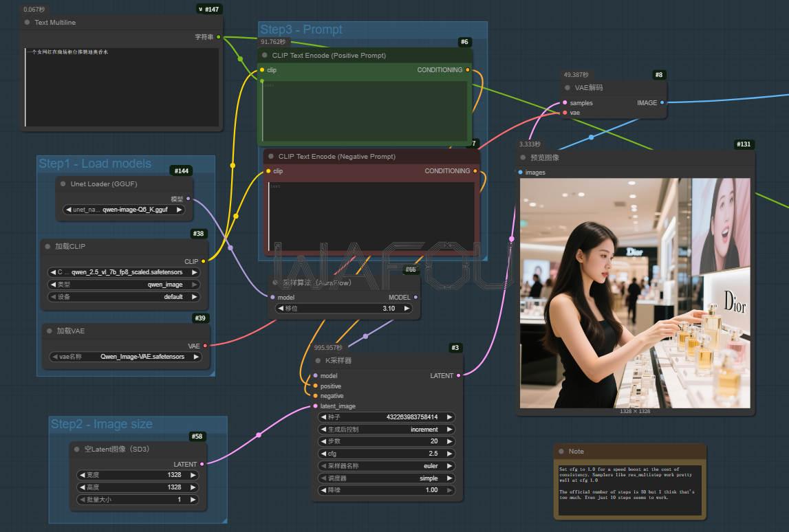Select next unet_name with its right arrow
Screen dimensions: 789x532
tap(179, 210)
